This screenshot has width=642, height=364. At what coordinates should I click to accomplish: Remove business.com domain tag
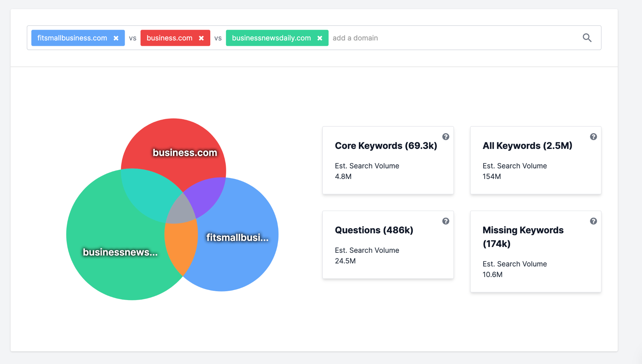pyautogui.click(x=201, y=38)
